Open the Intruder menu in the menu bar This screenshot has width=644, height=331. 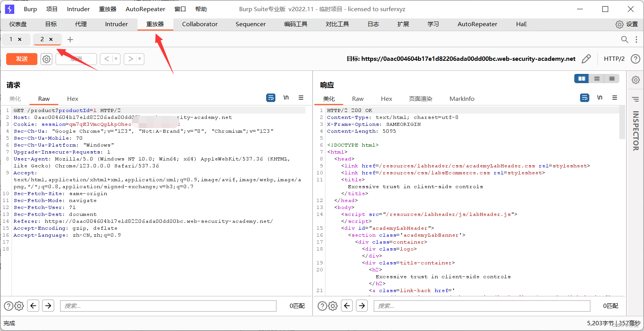point(78,9)
